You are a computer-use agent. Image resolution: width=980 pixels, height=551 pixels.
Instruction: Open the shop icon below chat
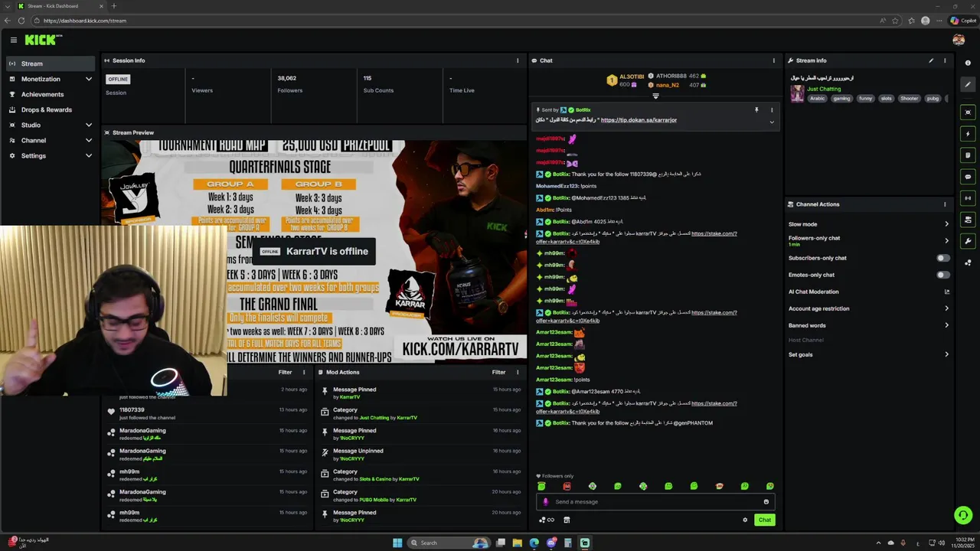(x=567, y=520)
